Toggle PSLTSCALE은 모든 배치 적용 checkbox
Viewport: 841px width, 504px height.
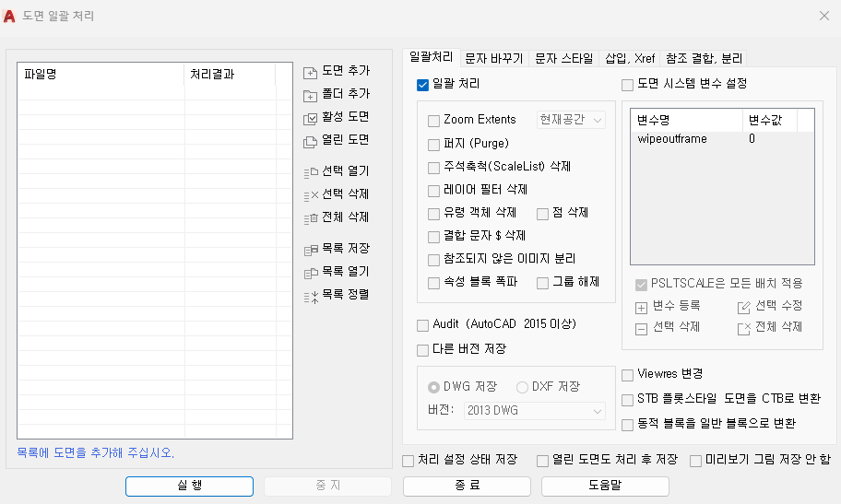point(641,285)
